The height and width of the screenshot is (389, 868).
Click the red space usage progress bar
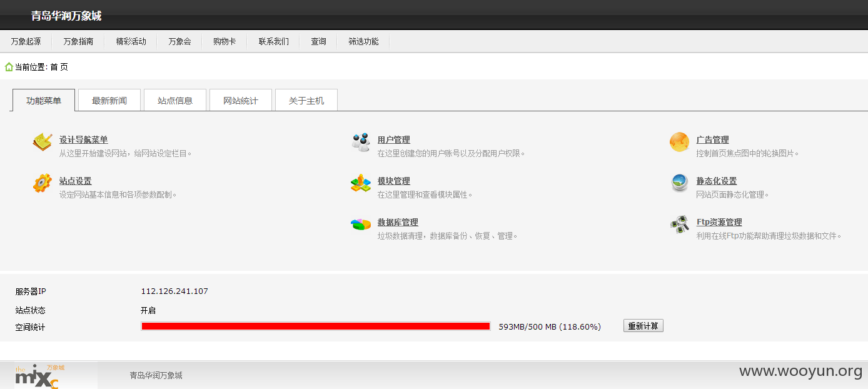316,326
